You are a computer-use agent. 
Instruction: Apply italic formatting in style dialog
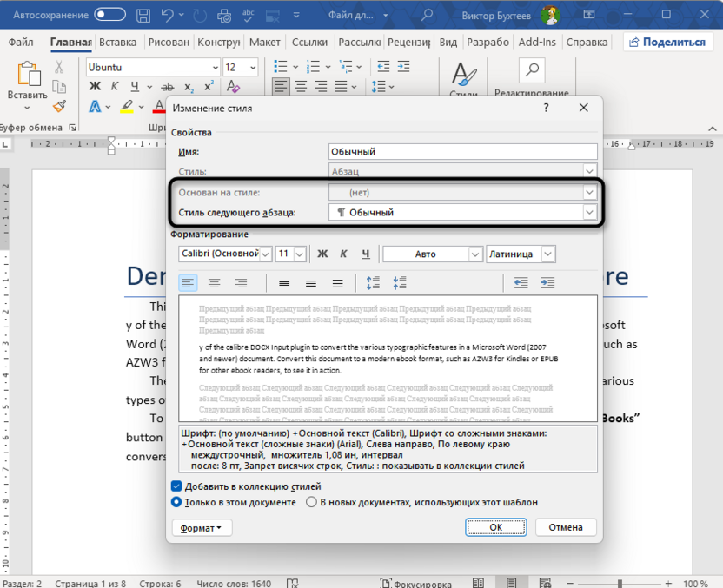pos(345,254)
